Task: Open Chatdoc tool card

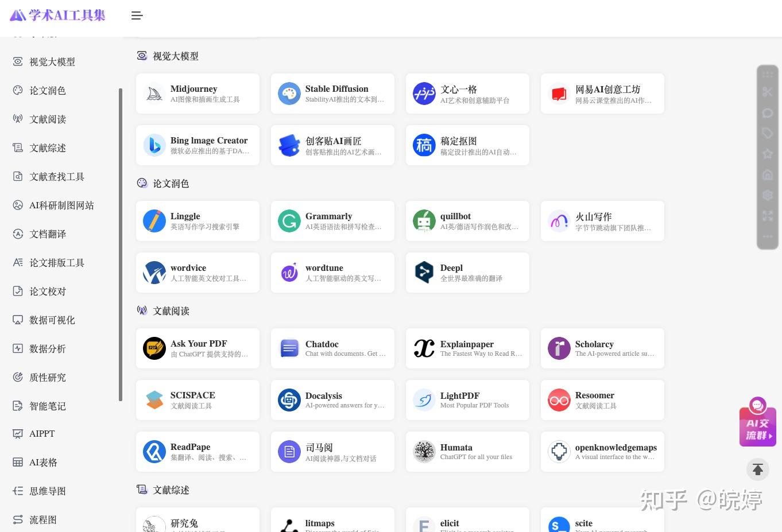Action: pos(332,348)
